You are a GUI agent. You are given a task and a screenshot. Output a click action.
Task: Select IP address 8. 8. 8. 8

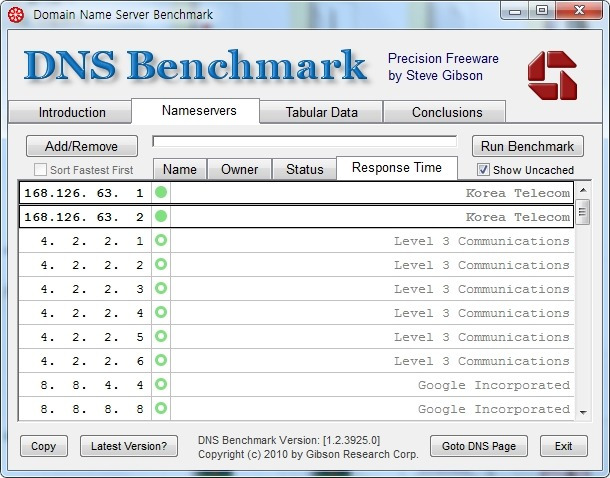click(x=92, y=409)
